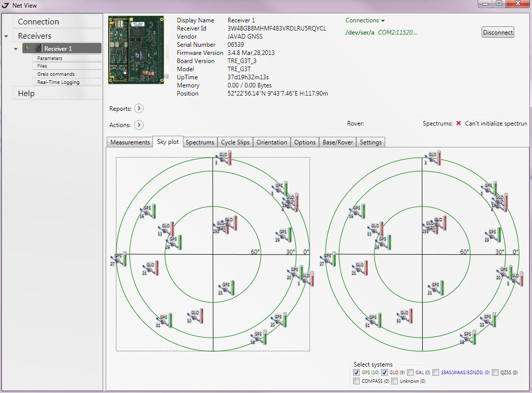Switch to the Spectrums tab
The width and height of the screenshot is (532, 393).
(x=200, y=142)
